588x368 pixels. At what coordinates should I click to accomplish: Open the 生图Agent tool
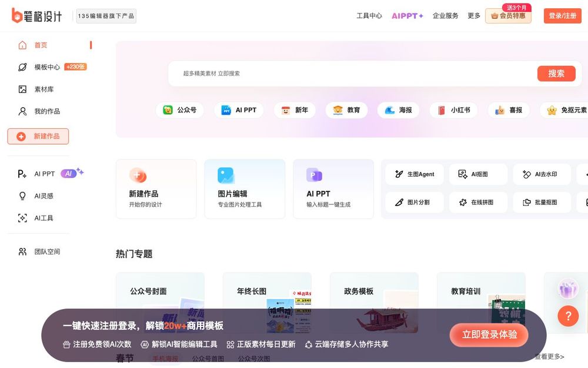[x=414, y=174]
